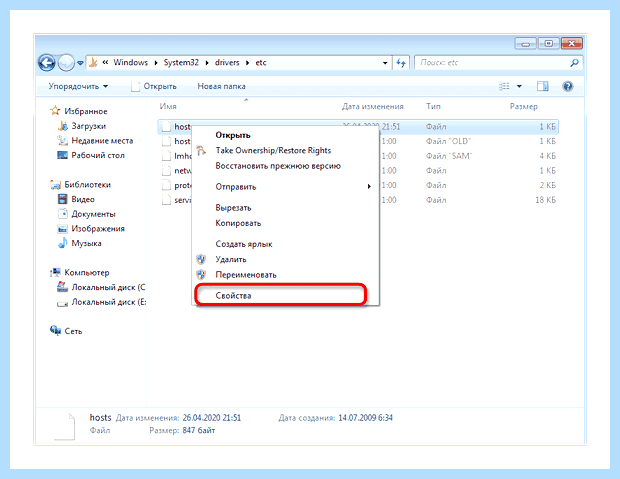The image size is (620, 479).
Task: Refresh the folder with the refresh icon
Action: (x=401, y=62)
